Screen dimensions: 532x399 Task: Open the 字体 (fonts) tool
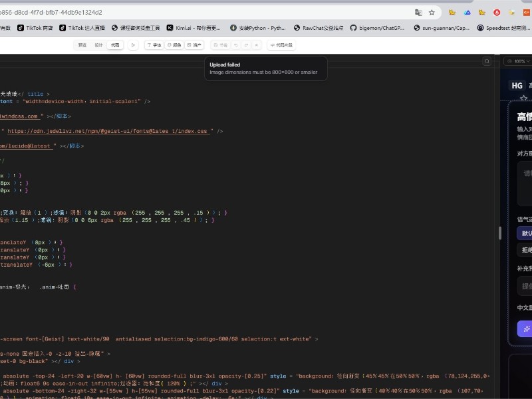154,45
